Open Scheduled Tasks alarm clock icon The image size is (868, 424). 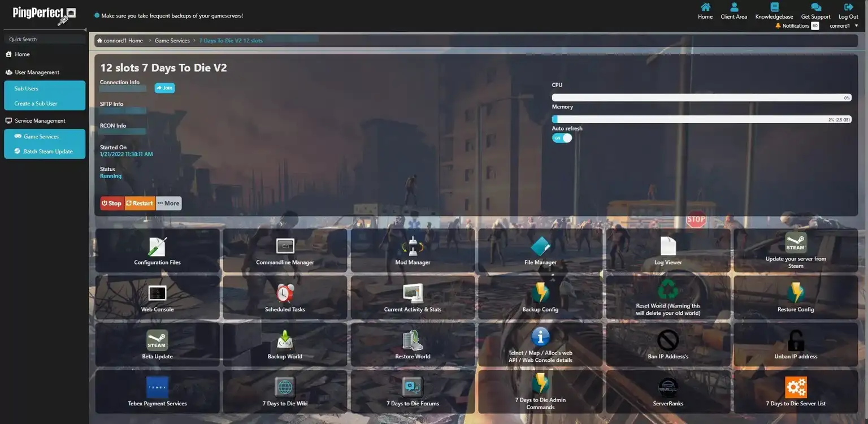tap(285, 293)
